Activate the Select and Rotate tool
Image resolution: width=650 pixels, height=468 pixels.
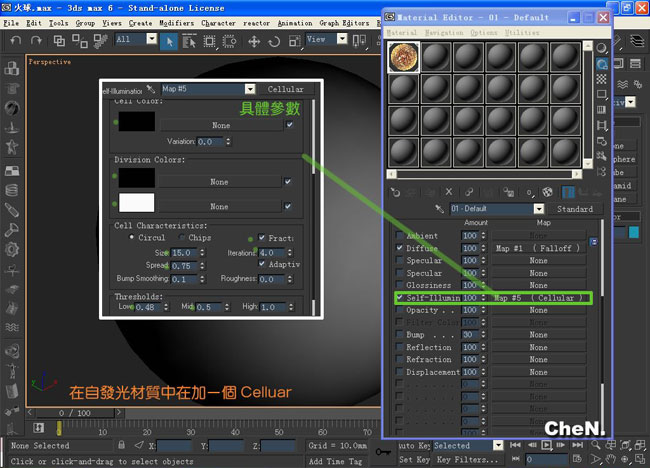pyautogui.click(x=274, y=41)
